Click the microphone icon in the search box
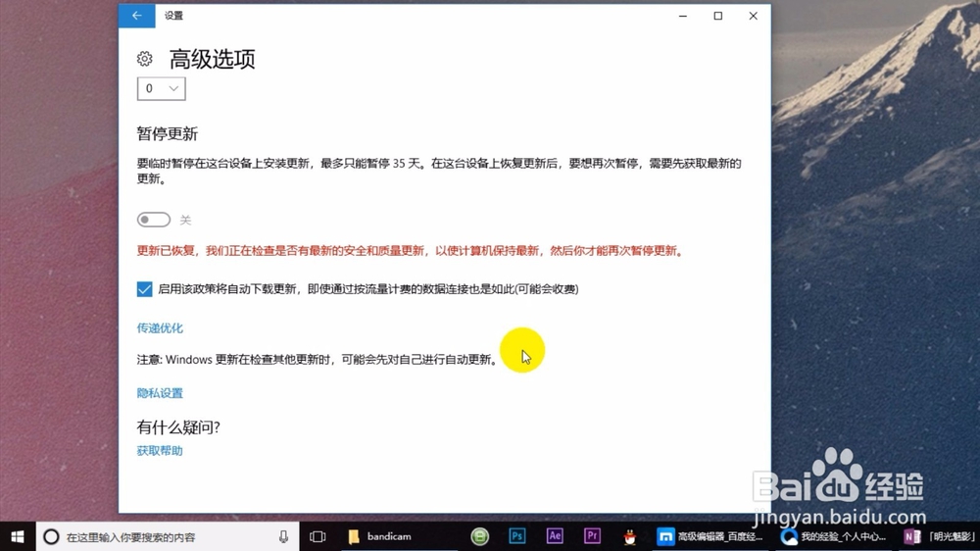 [284, 536]
